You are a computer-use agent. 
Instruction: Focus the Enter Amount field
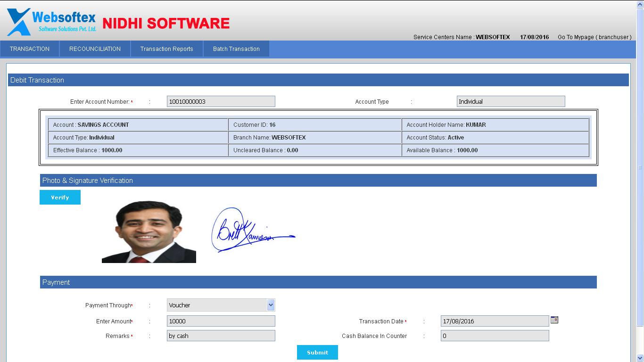221,321
